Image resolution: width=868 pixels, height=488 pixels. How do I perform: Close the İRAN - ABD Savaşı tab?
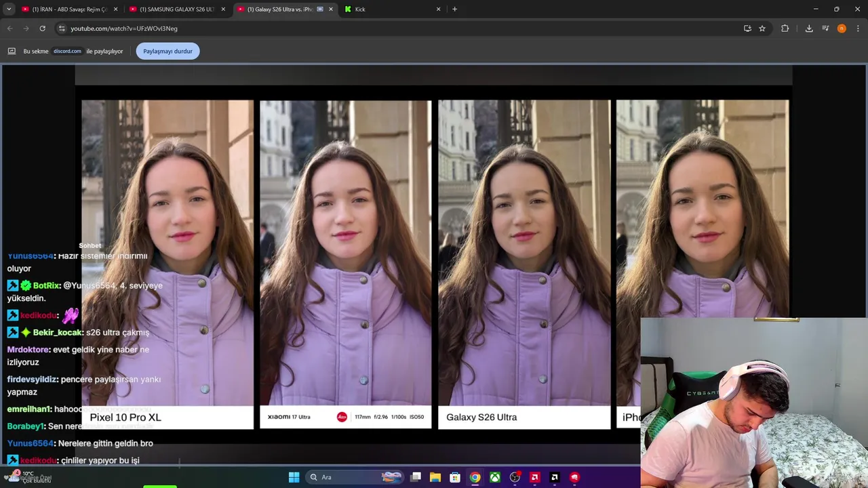click(115, 9)
